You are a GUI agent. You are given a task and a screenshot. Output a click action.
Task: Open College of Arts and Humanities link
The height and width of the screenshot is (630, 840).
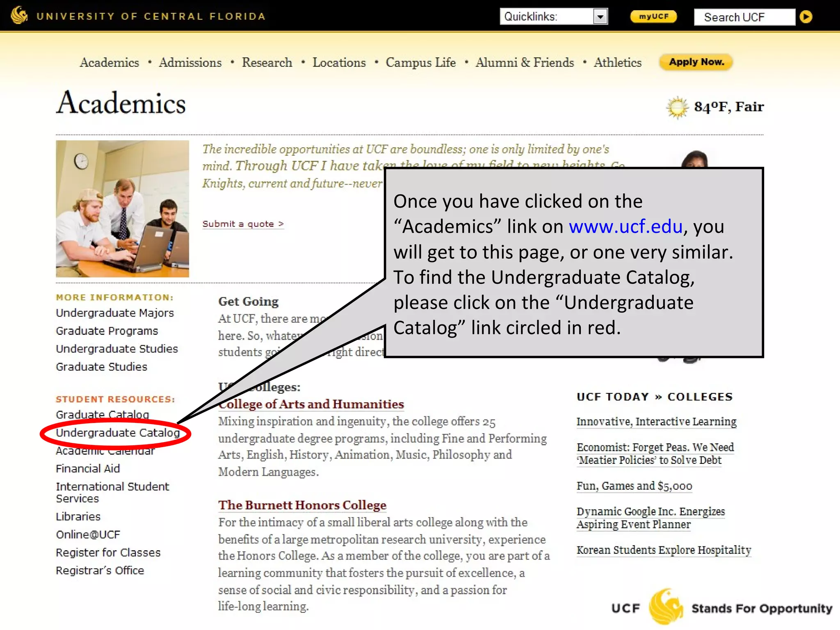tap(311, 404)
